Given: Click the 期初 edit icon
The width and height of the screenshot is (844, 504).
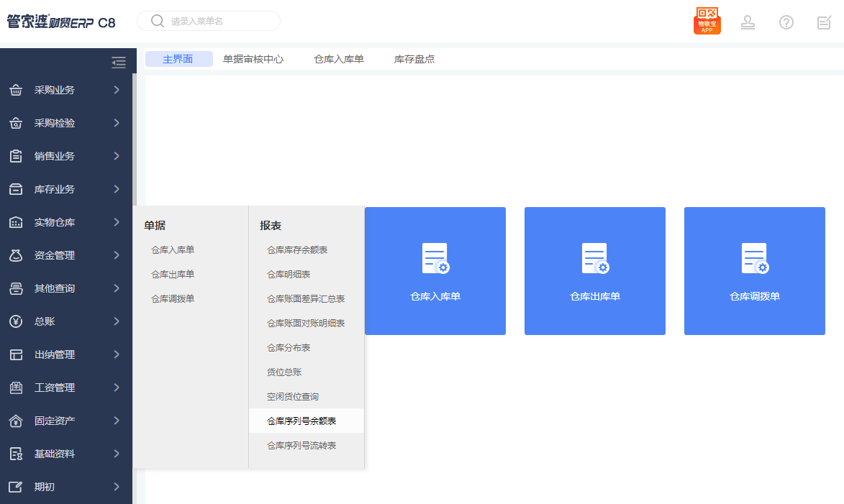Looking at the screenshot, I should tap(16, 487).
